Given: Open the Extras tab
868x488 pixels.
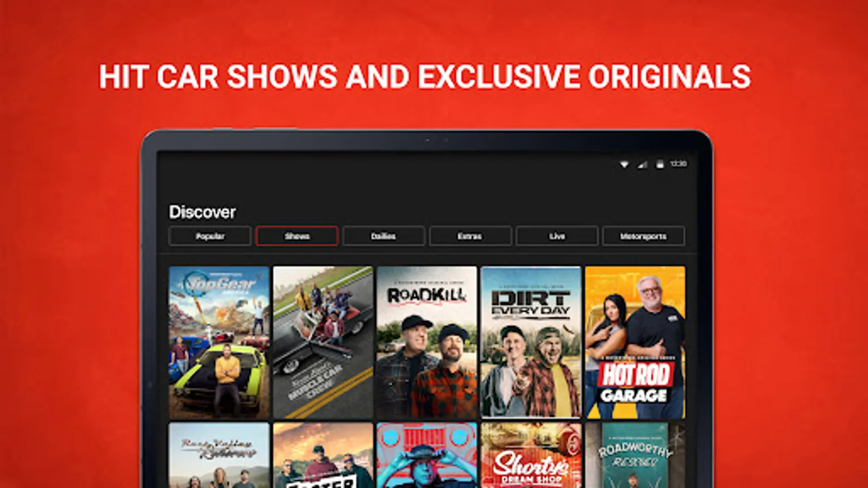Looking at the screenshot, I should coord(470,236).
